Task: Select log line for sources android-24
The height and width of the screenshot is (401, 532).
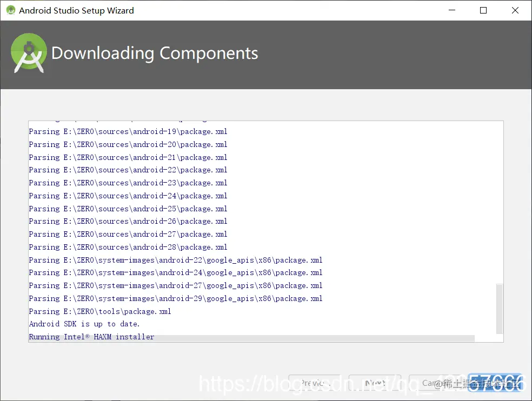Action: [x=128, y=196]
